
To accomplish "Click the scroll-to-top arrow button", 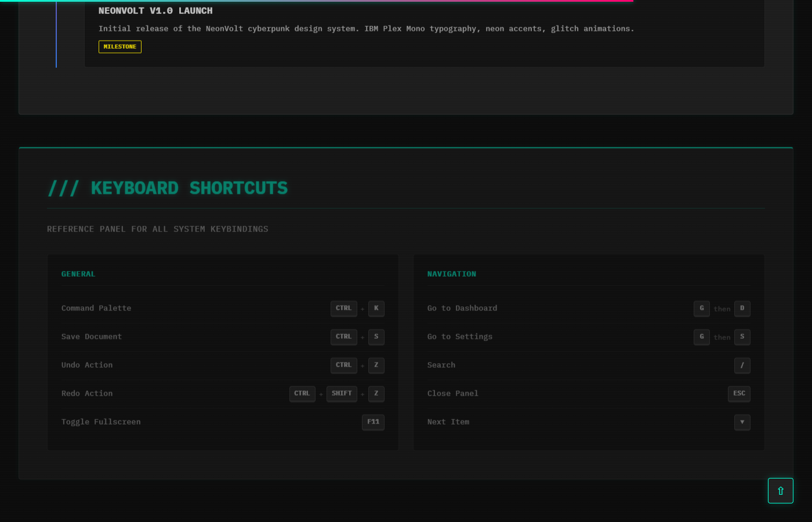I will (780, 491).
